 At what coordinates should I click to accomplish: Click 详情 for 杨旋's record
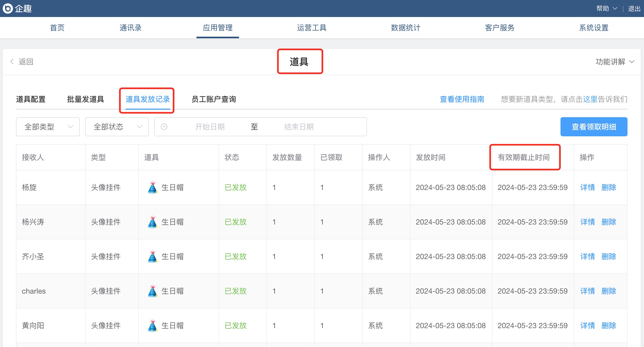[587, 187]
